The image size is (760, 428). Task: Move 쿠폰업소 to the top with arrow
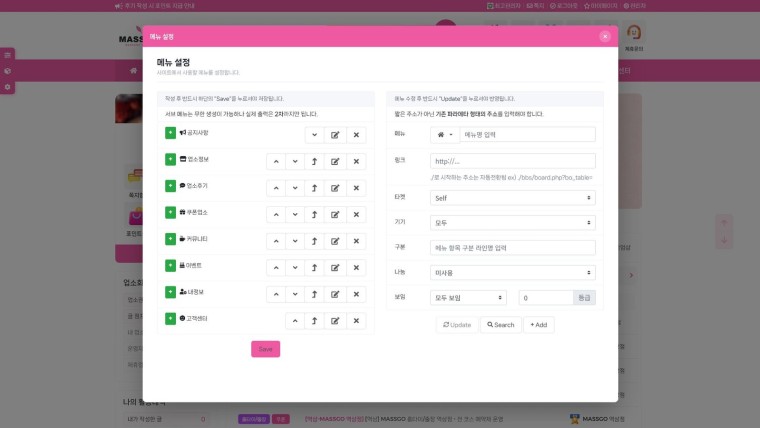pyautogui.click(x=315, y=215)
